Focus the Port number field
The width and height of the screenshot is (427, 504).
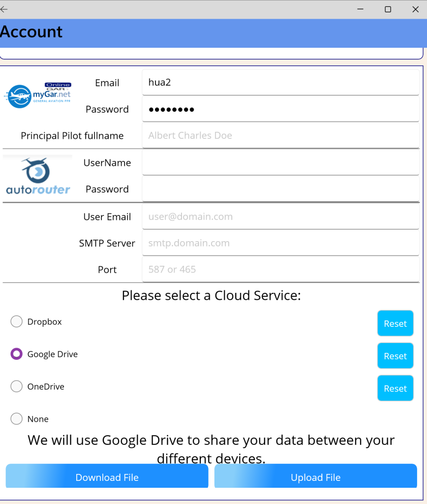pos(280,269)
